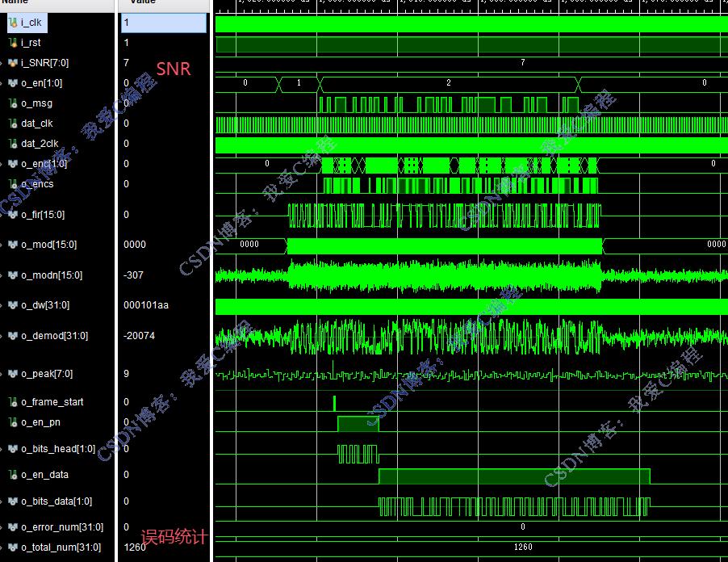Select the dat_2clk signal
This screenshot has height=562, width=728.
(40, 144)
